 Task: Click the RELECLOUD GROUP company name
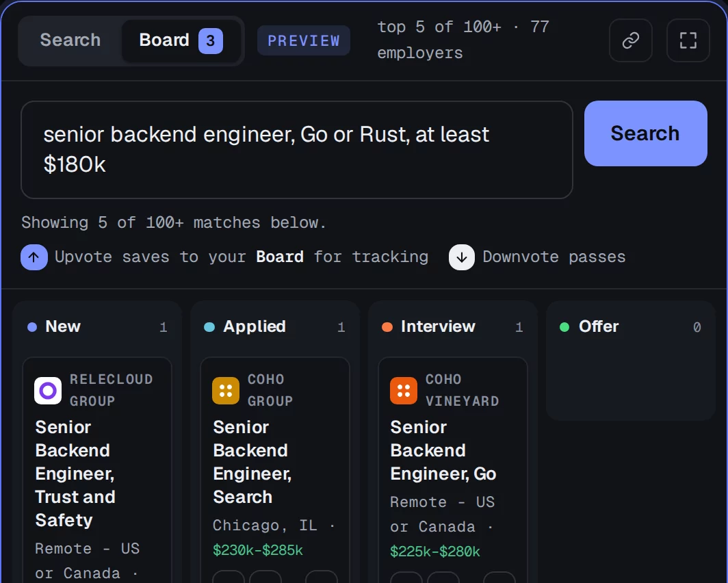112,390
